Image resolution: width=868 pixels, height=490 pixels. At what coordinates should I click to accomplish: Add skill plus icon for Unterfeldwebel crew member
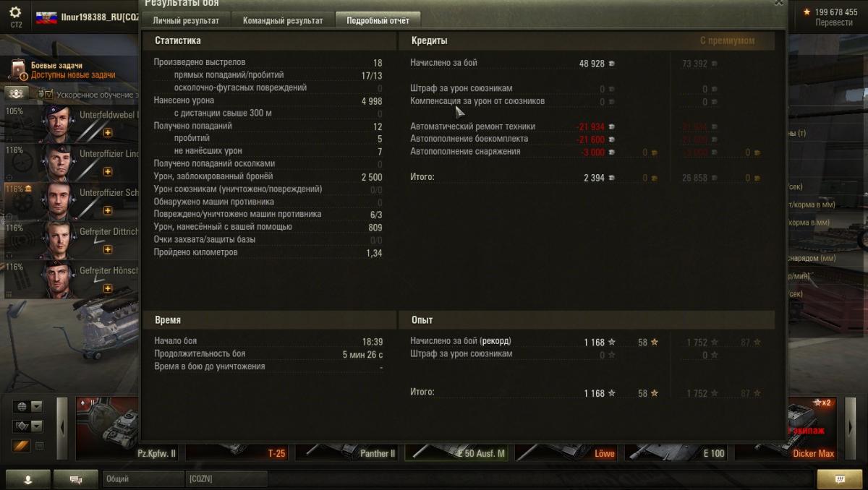pos(108,133)
